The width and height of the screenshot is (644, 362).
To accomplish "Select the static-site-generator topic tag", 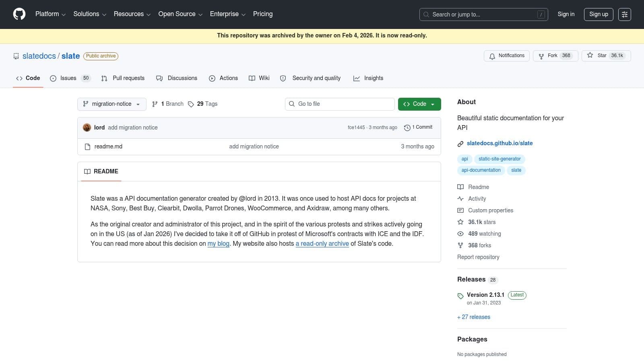I will click(x=500, y=159).
